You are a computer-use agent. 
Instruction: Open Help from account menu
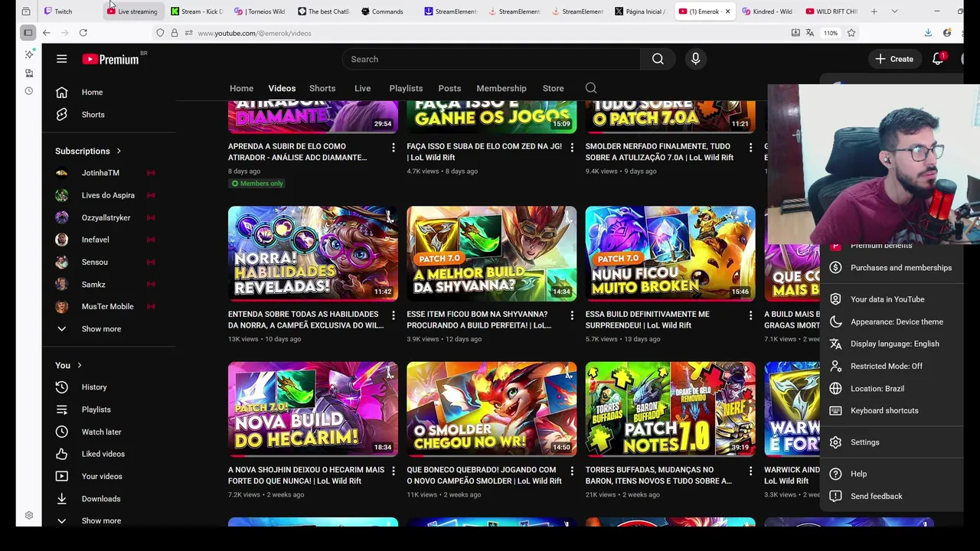point(891,474)
